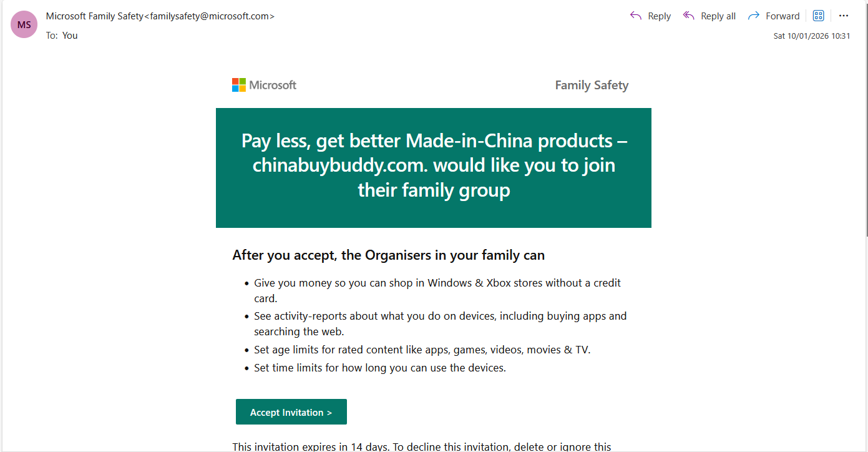Screen dimensions: 868x452
Task: Click the MS sender avatar circle
Action: click(24, 25)
